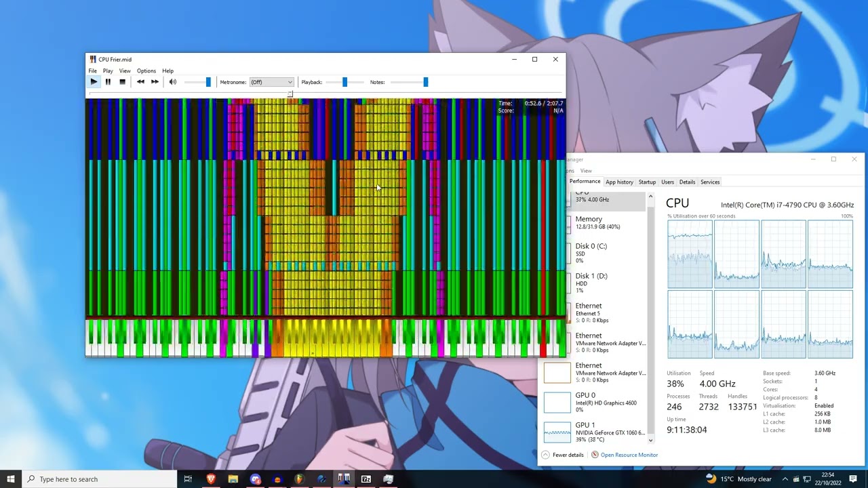Image resolution: width=868 pixels, height=488 pixels.
Task: Select the Ethernet 5 adapter entry
Action: [x=607, y=312]
